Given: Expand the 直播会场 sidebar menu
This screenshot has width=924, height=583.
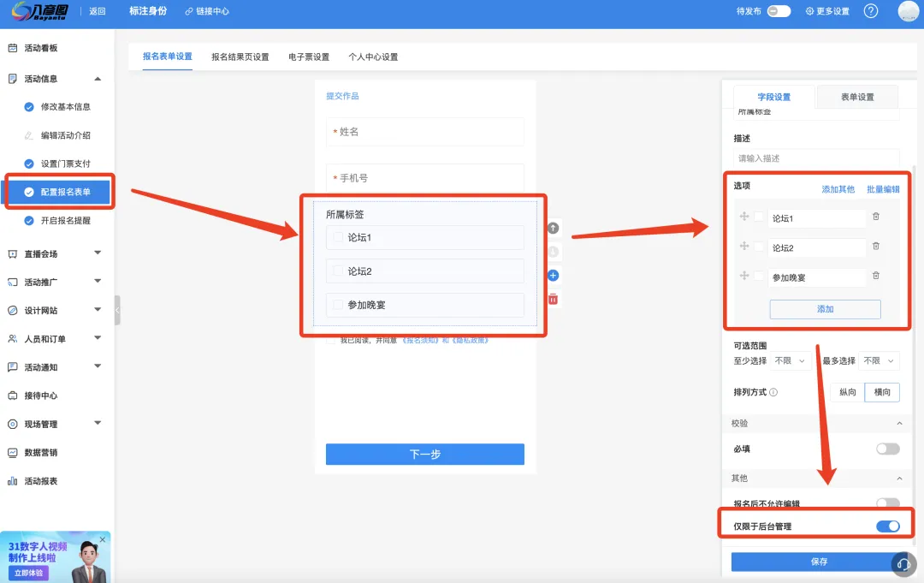Looking at the screenshot, I should click(98, 253).
